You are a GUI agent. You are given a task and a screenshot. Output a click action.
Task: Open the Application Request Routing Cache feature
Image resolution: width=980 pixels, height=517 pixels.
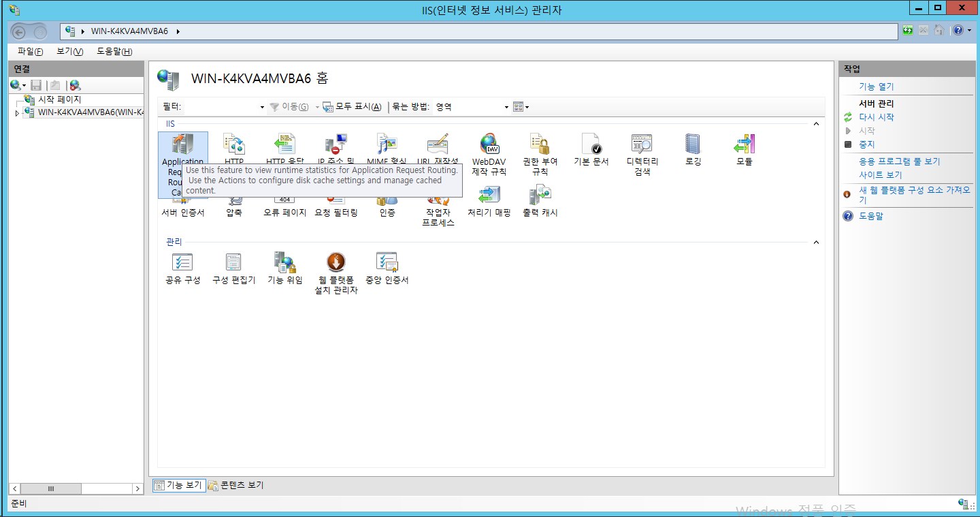[x=182, y=164]
